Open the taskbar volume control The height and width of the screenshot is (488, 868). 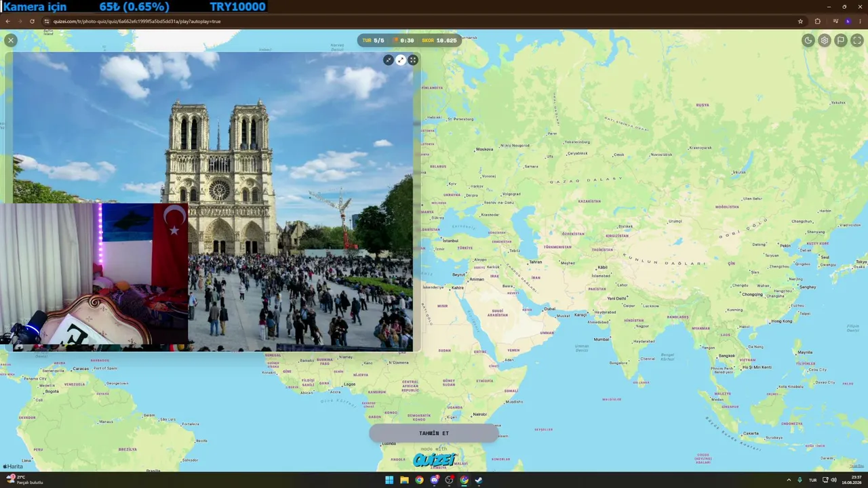click(833, 480)
